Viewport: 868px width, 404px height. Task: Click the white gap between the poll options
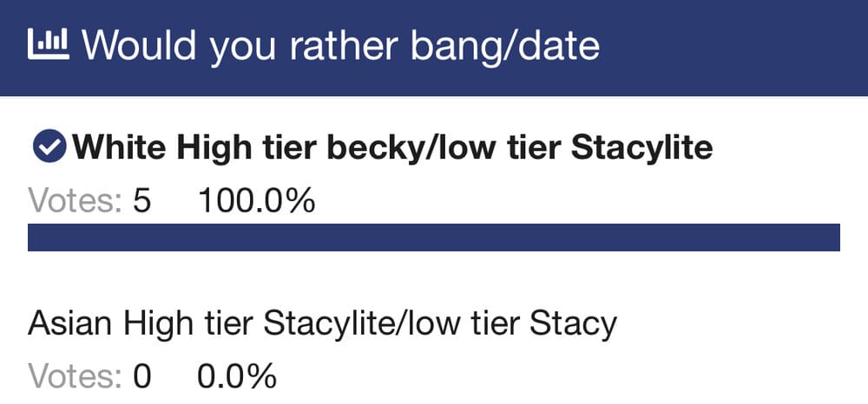tap(434, 279)
